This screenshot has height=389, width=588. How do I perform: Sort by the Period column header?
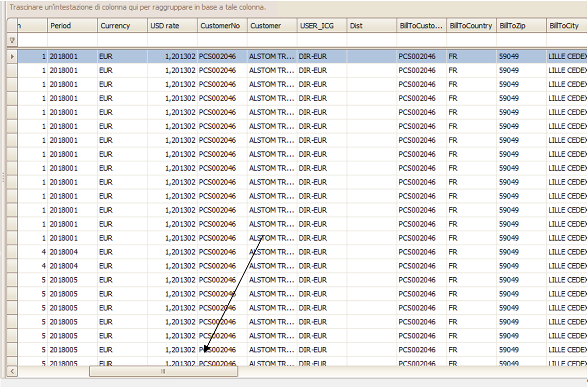pyautogui.click(x=72, y=26)
